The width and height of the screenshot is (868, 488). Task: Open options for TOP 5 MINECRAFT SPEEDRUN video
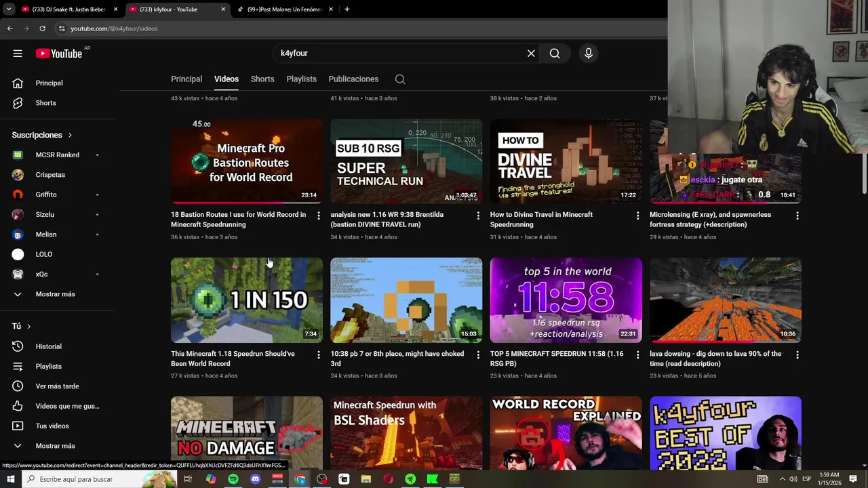637,354
